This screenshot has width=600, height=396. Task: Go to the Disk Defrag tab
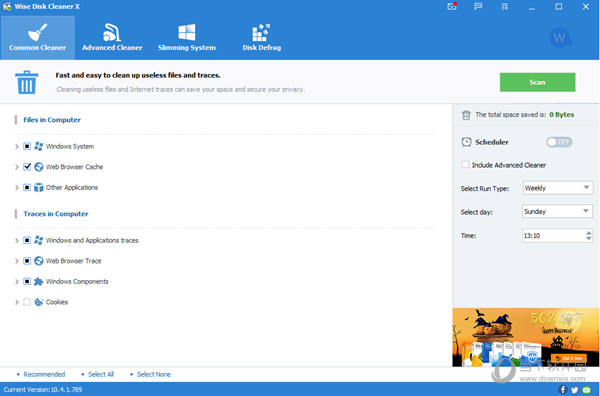pyautogui.click(x=261, y=37)
